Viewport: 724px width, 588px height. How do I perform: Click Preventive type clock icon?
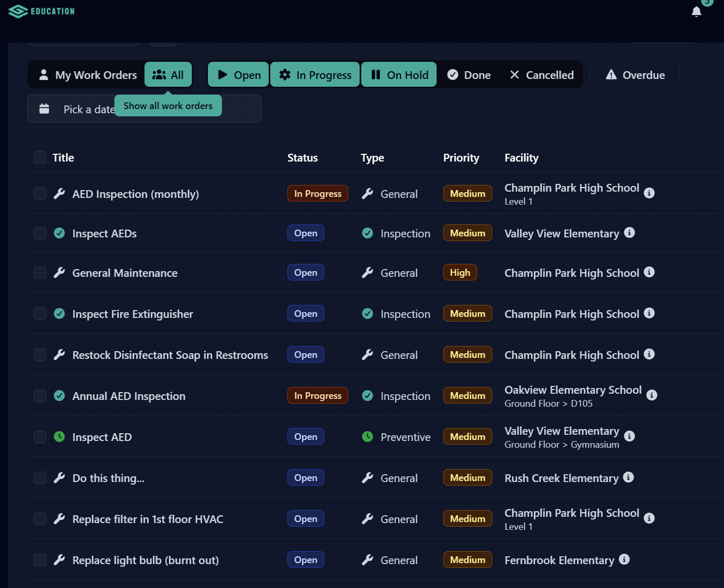[x=367, y=437]
